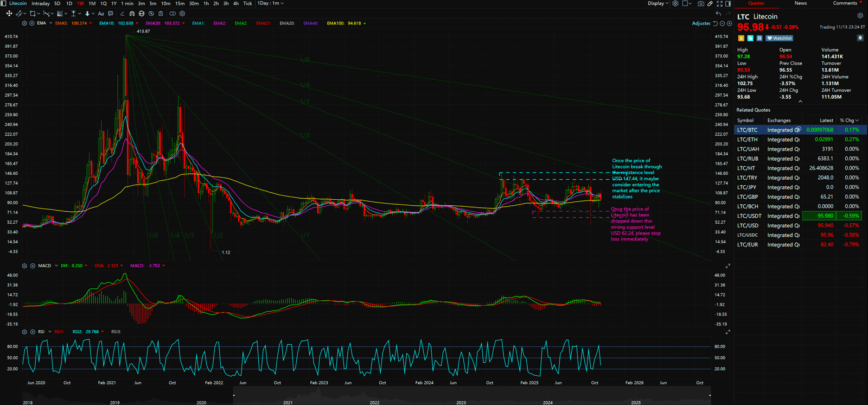Open RSI indicator settings gear
This screenshot has height=405, width=868.
24,332
